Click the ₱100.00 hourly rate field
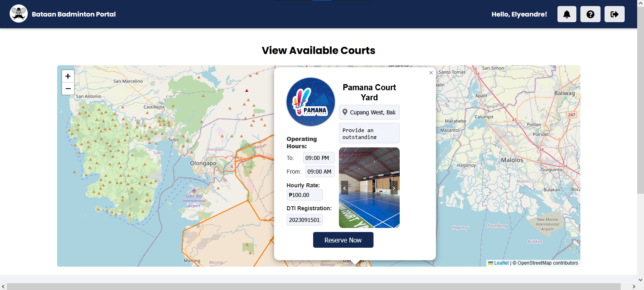This screenshot has height=290, width=644. [305, 195]
